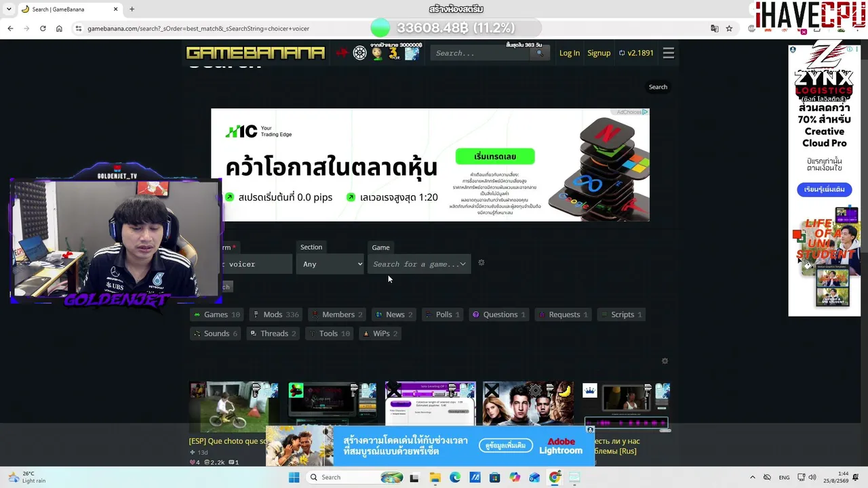The width and height of the screenshot is (868, 488).
Task: Click the Log In link
Action: (x=570, y=53)
